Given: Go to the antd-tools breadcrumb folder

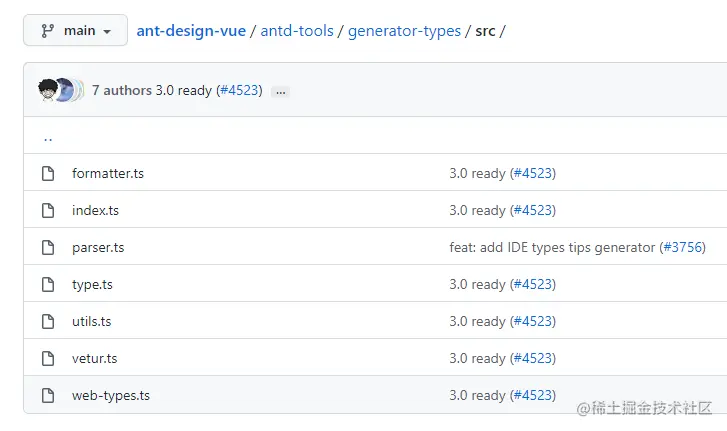Looking at the screenshot, I should 297,31.
